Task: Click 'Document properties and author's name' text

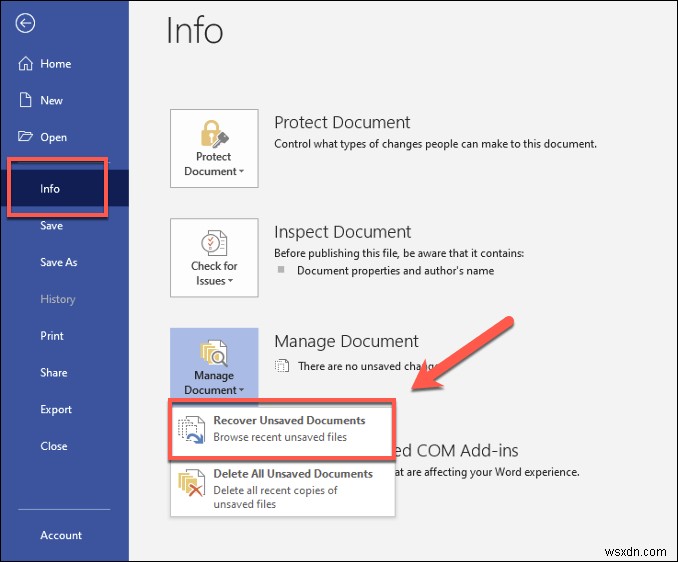Action: (395, 271)
